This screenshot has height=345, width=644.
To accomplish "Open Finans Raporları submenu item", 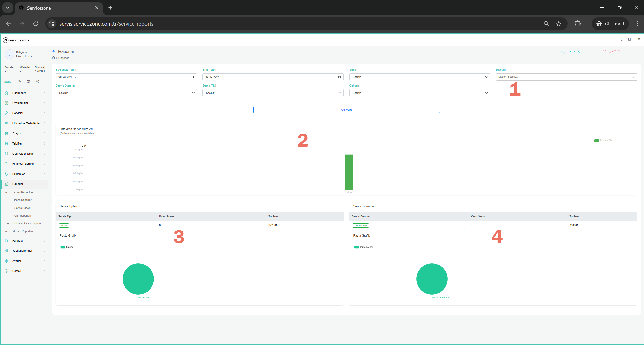I will coord(22,200).
